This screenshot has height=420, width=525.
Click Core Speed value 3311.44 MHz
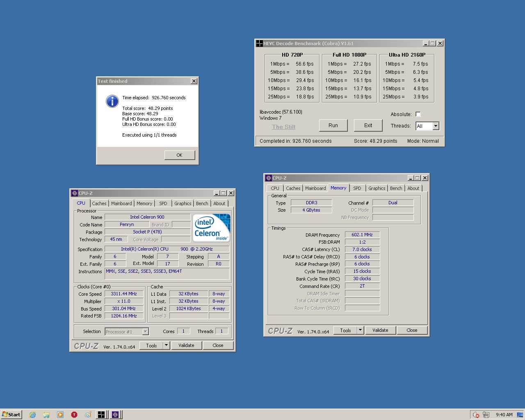click(x=124, y=294)
